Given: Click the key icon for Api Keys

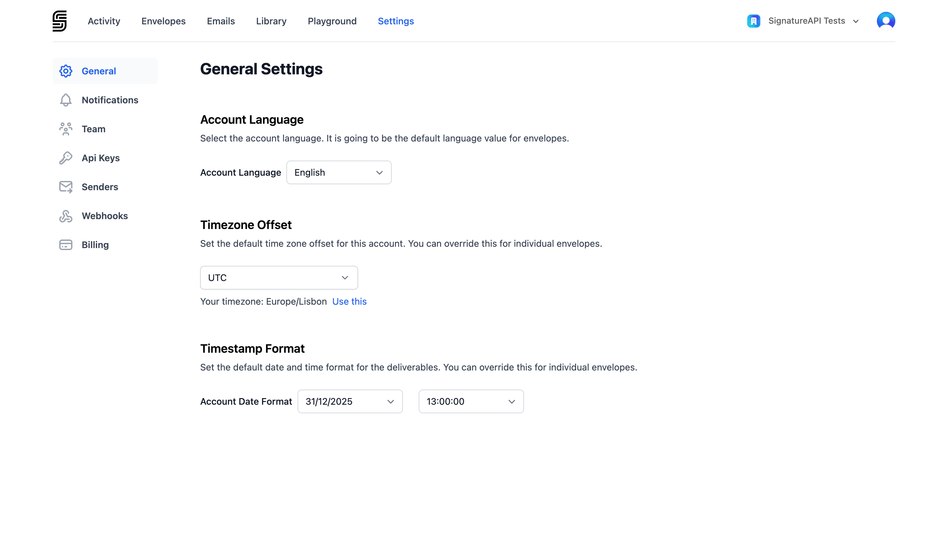Looking at the screenshot, I should coord(66,158).
